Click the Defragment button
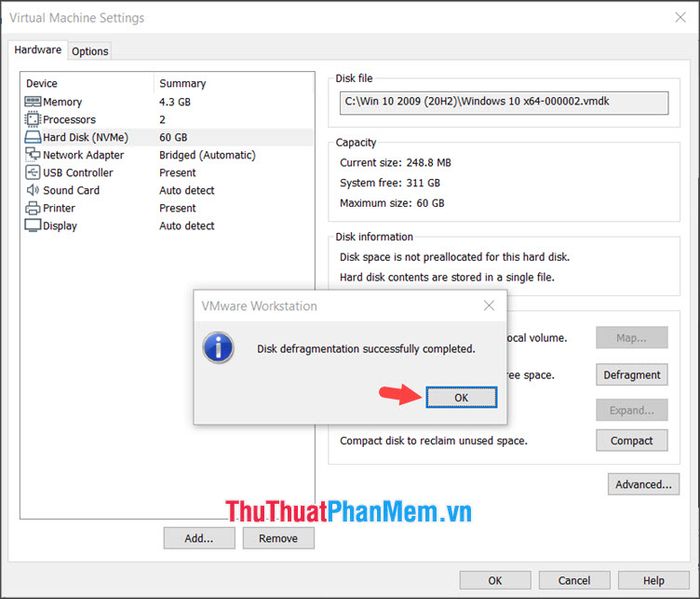Image resolution: width=700 pixels, height=599 pixels. [632, 375]
